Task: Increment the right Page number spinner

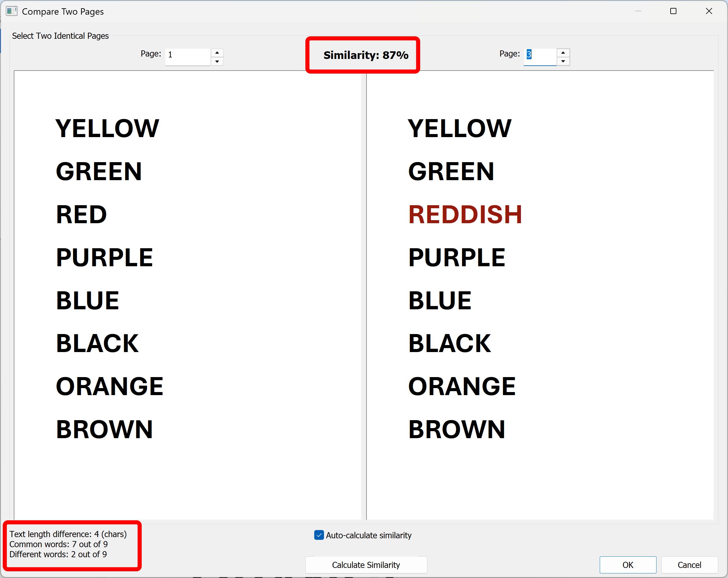Action: tap(563, 53)
